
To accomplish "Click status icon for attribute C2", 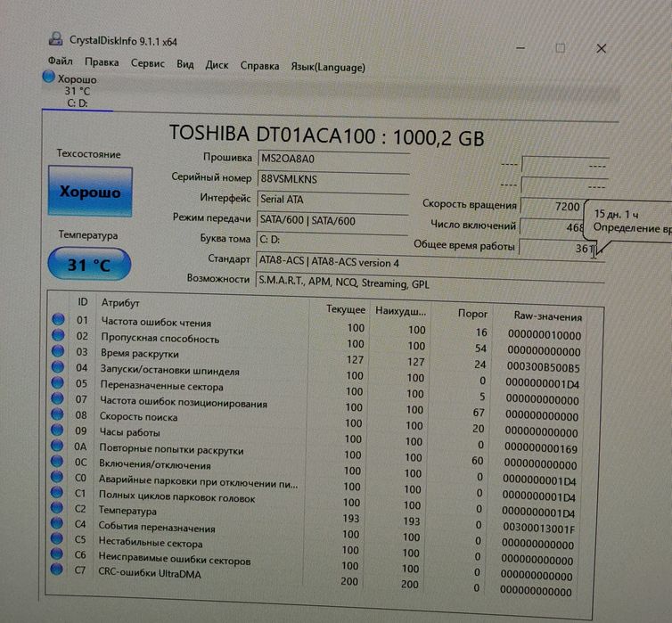I will (x=56, y=507).
